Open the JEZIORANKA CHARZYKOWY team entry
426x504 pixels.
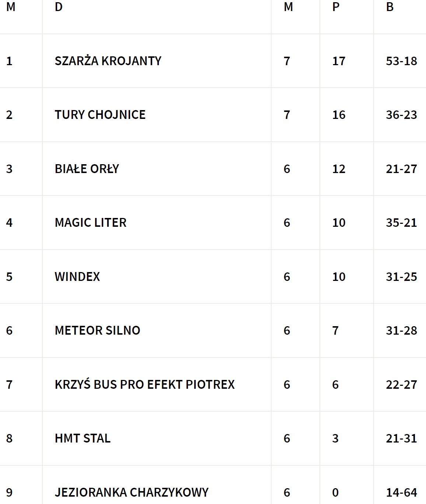coord(132,492)
